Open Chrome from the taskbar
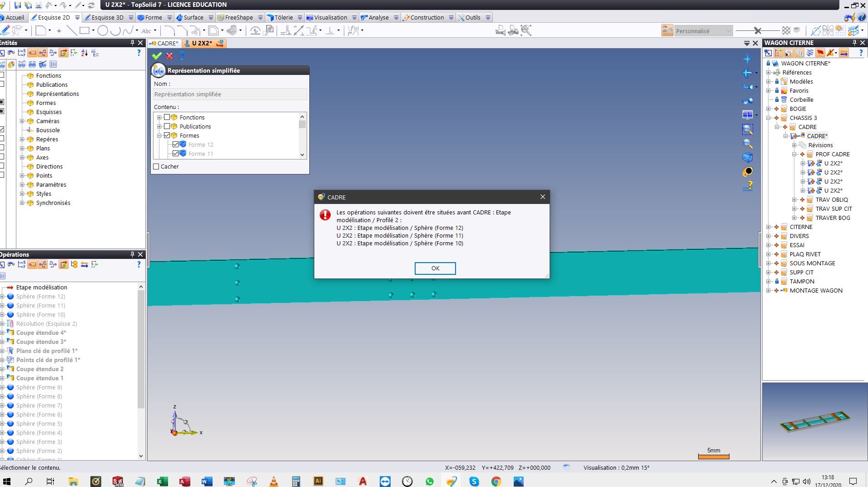868x487 pixels. coord(496,481)
